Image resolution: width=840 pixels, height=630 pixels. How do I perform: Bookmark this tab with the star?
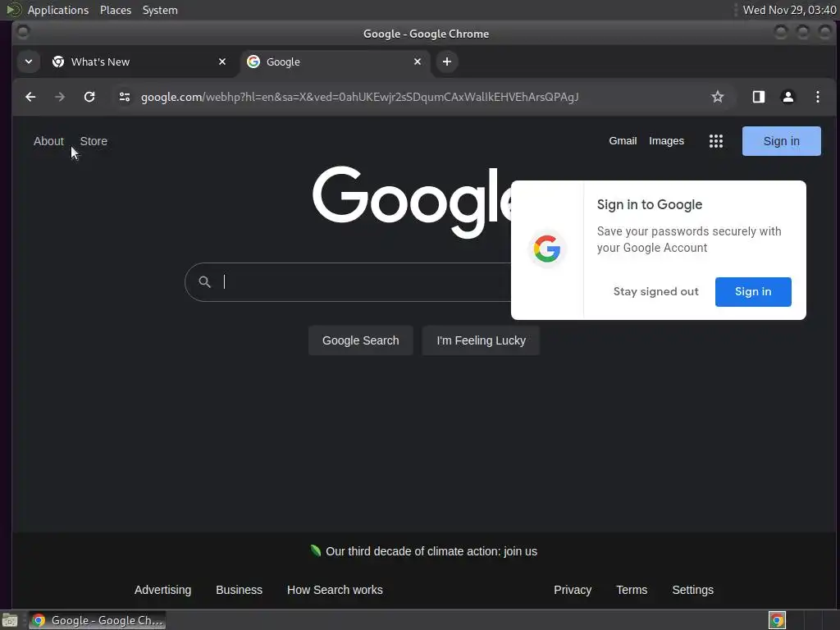(x=717, y=97)
